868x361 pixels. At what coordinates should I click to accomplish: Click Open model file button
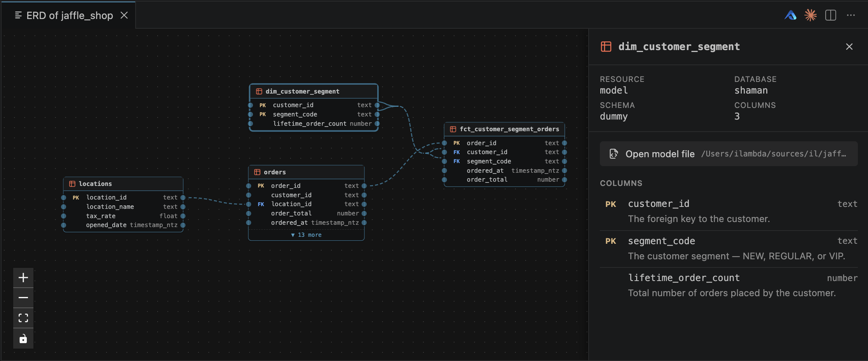click(x=729, y=154)
